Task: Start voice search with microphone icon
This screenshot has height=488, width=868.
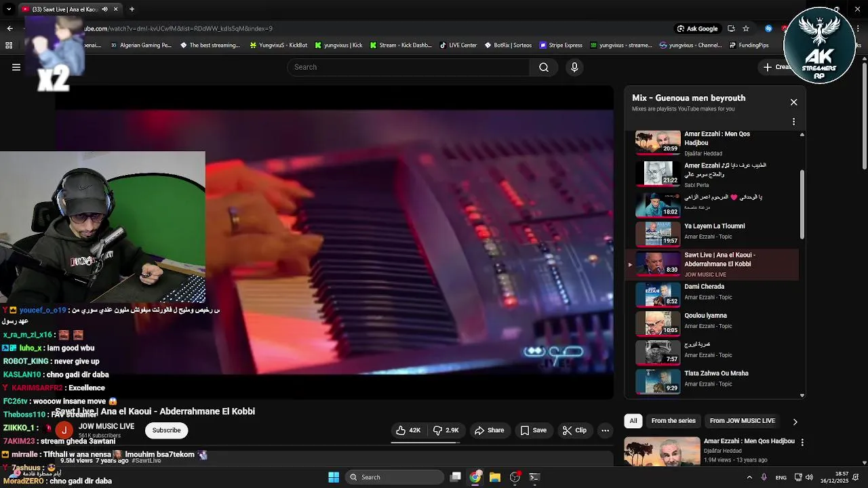Action: point(574,67)
